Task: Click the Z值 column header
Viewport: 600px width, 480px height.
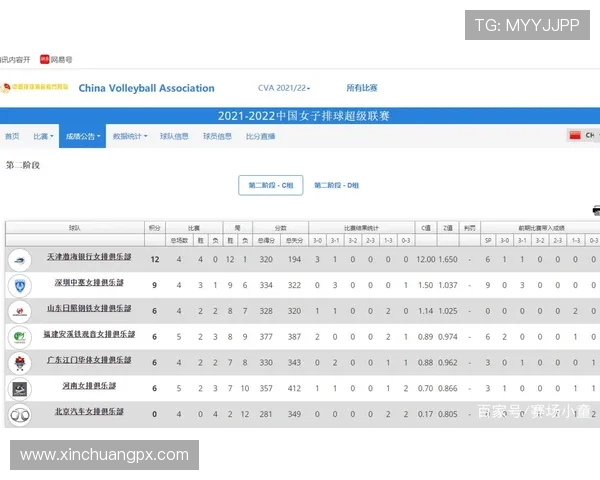Action: point(448,228)
